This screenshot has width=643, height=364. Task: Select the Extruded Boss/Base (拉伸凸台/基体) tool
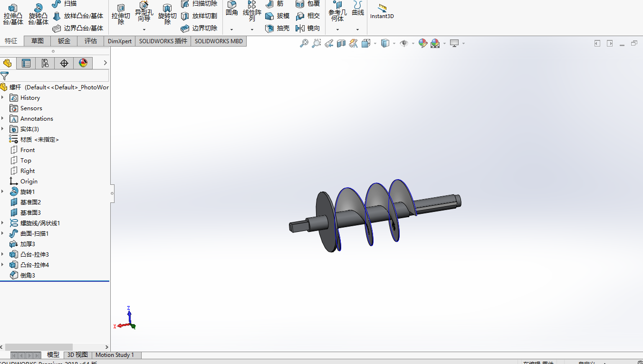pos(13,14)
